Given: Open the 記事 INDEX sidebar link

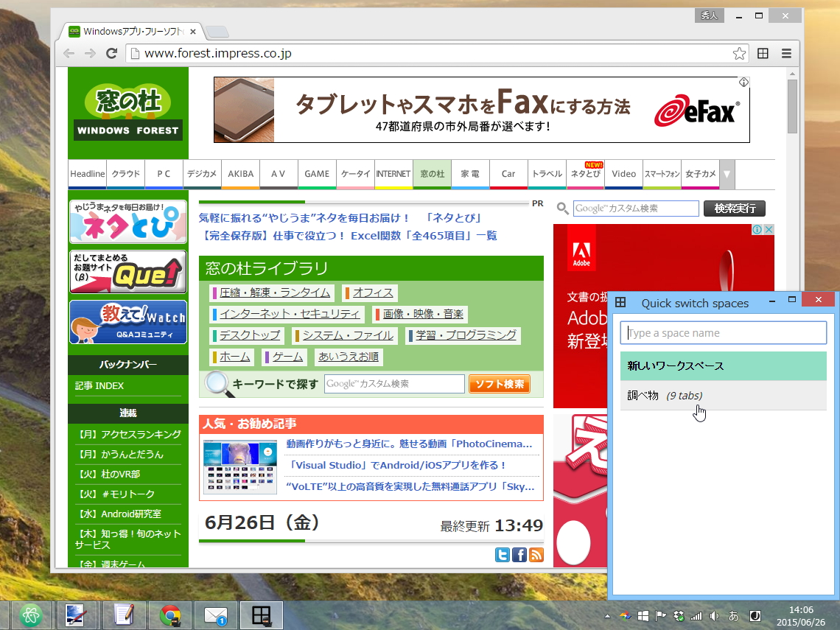Looking at the screenshot, I should (99, 385).
